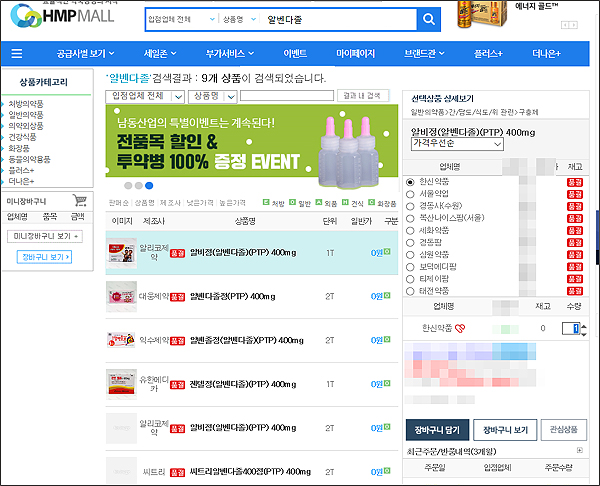The width and height of the screenshot is (600, 486).
Task: Select the 한신약품 supplier radio button
Action: tap(410, 182)
